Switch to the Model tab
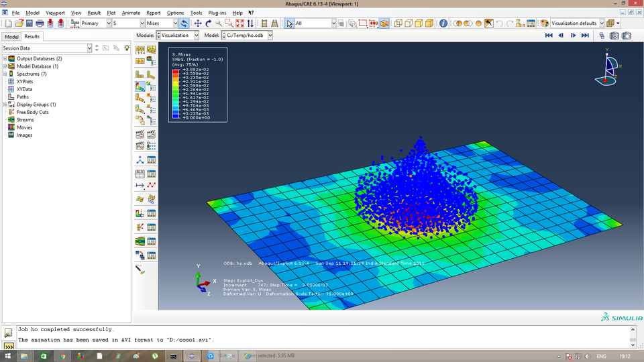 [x=11, y=37]
